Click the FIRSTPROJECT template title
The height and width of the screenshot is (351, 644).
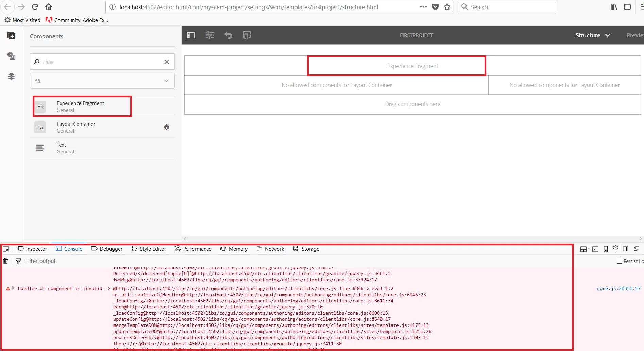416,35
